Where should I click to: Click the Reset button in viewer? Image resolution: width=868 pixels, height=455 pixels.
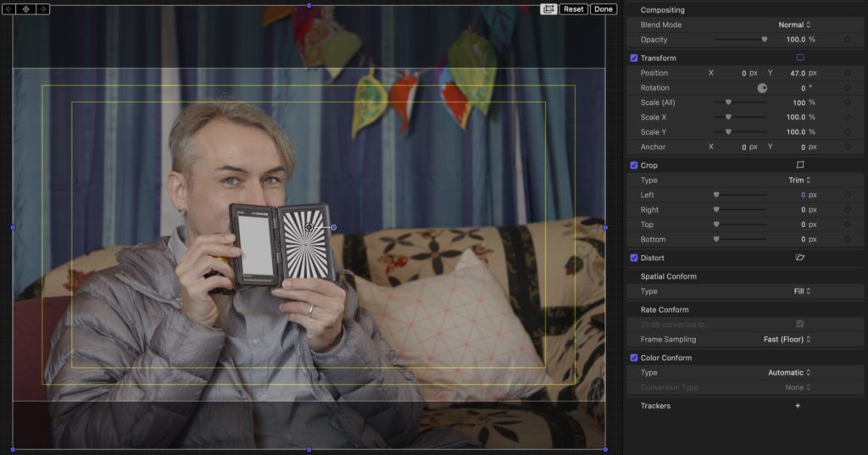pyautogui.click(x=574, y=8)
